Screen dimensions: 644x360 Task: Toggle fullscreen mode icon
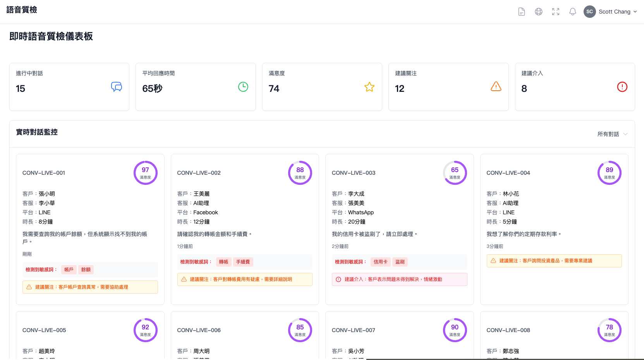pos(556,12)
